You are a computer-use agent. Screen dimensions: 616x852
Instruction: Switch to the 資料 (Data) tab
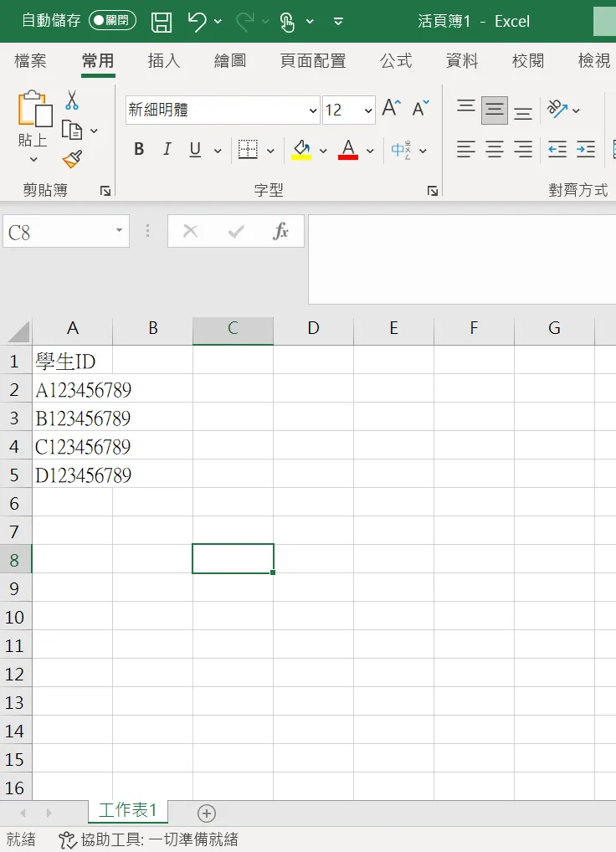coord(462,61)
